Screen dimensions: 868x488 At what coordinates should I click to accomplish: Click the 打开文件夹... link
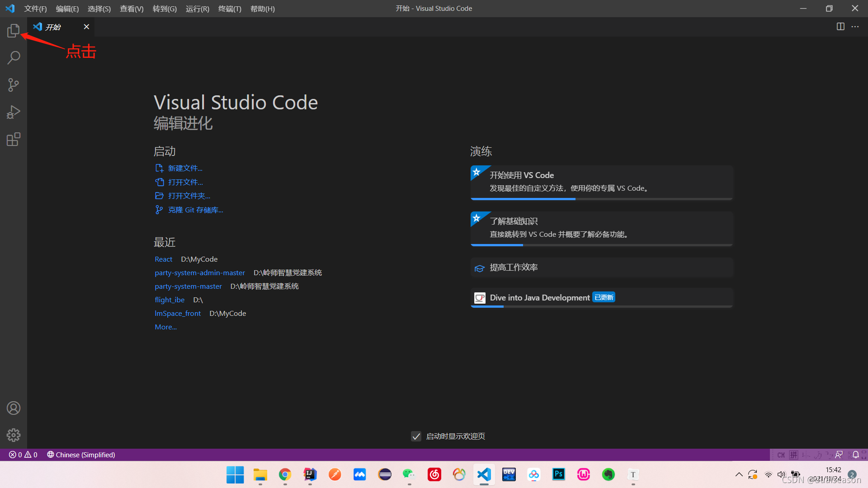tap(189, 196)
